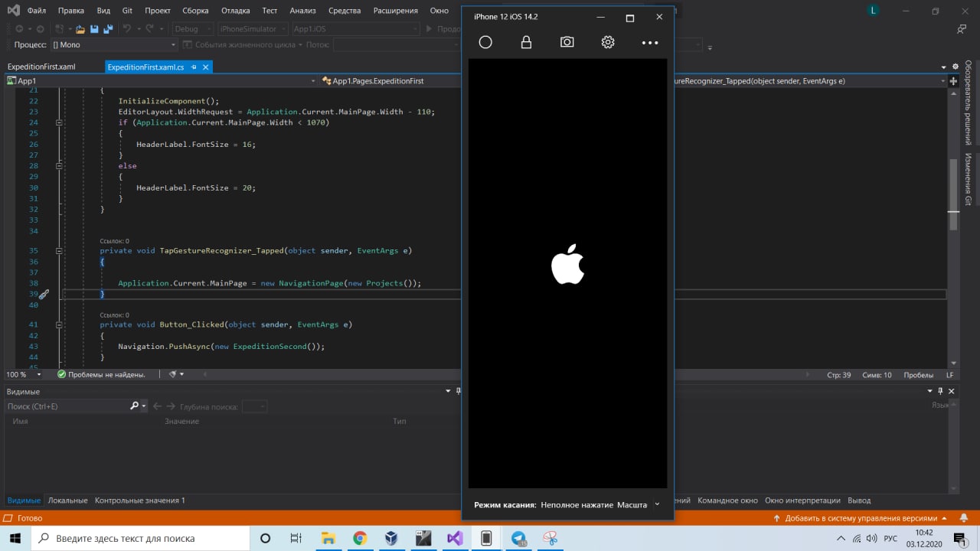This screenshot has width=980, height=551.
Task: Collapse TapGestureRecognizer_Tapped method at line 35
Action: tap(59, 250)
